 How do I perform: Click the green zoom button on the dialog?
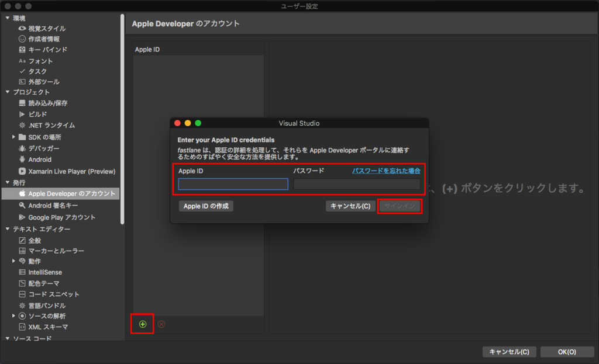click(198, 123)
